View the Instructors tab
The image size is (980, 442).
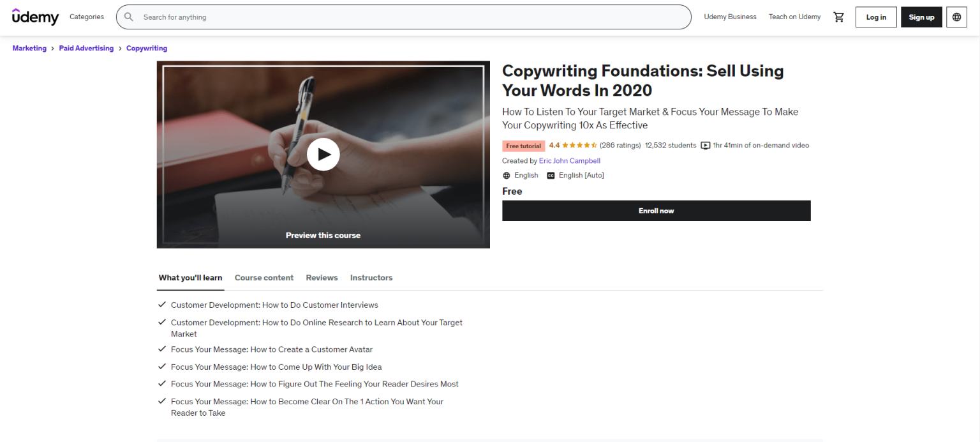(371, 277)
